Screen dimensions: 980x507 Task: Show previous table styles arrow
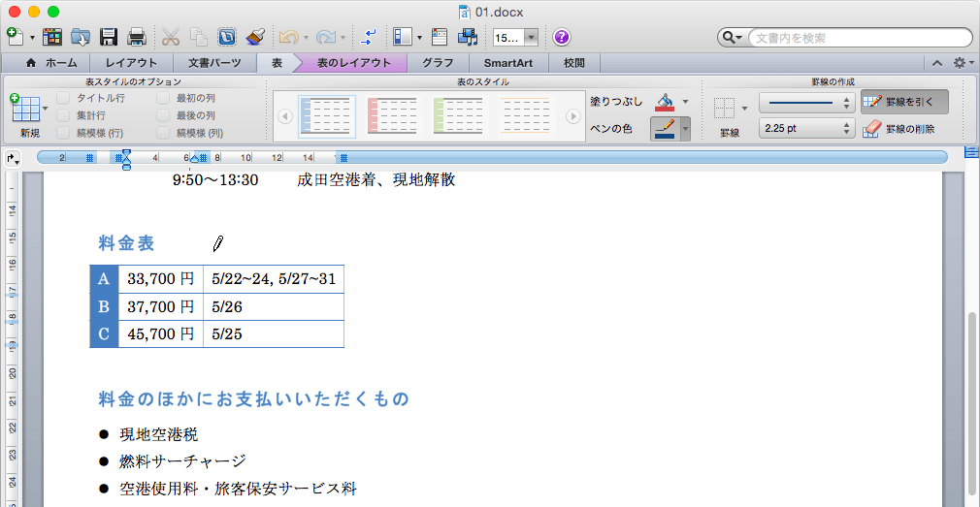[x=285, y=116]
